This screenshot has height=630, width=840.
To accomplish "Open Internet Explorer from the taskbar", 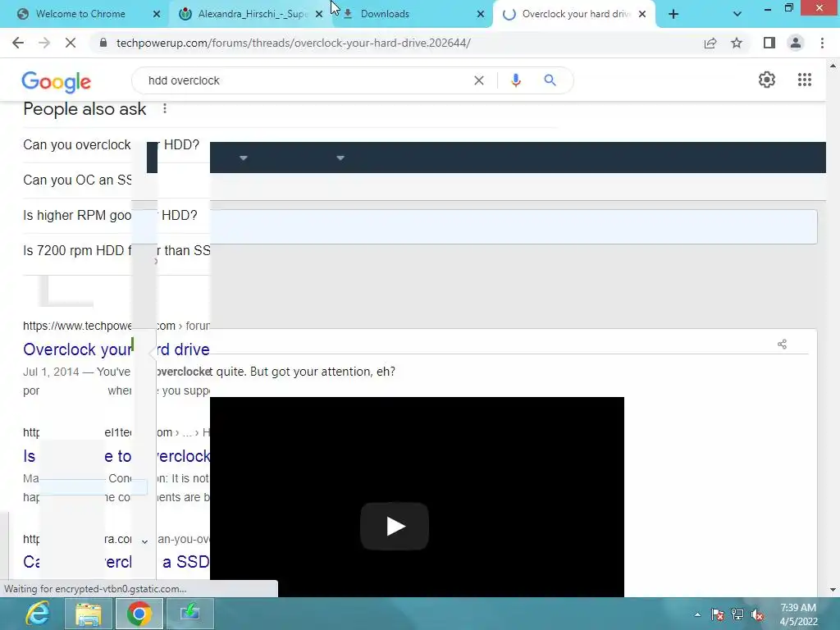I will coord(38,614).
